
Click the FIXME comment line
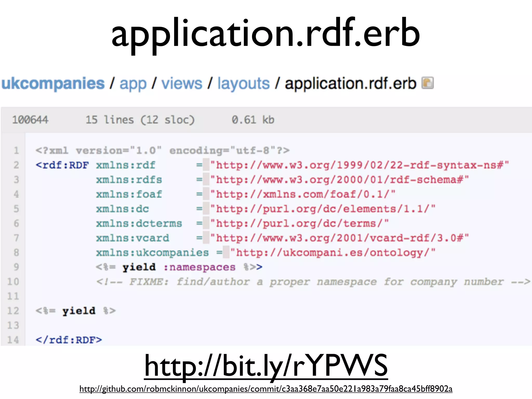pyautogui.click(x=313, y=282)
